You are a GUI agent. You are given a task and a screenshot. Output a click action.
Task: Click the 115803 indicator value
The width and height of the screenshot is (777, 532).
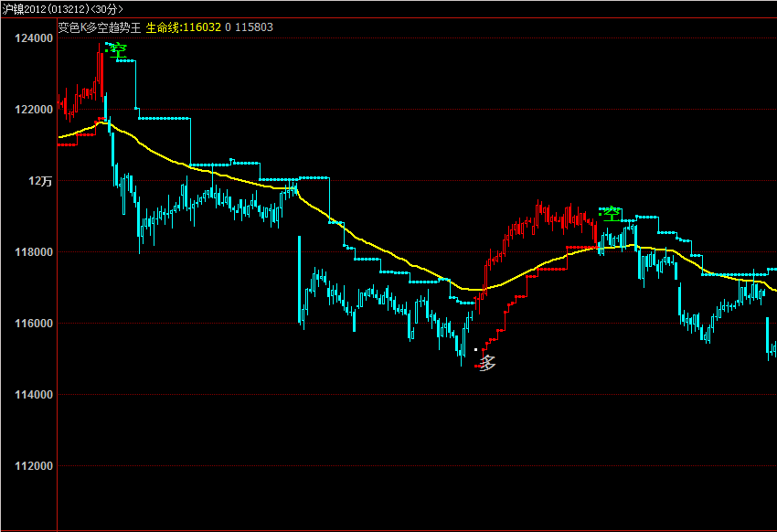[x=254, y=27]
